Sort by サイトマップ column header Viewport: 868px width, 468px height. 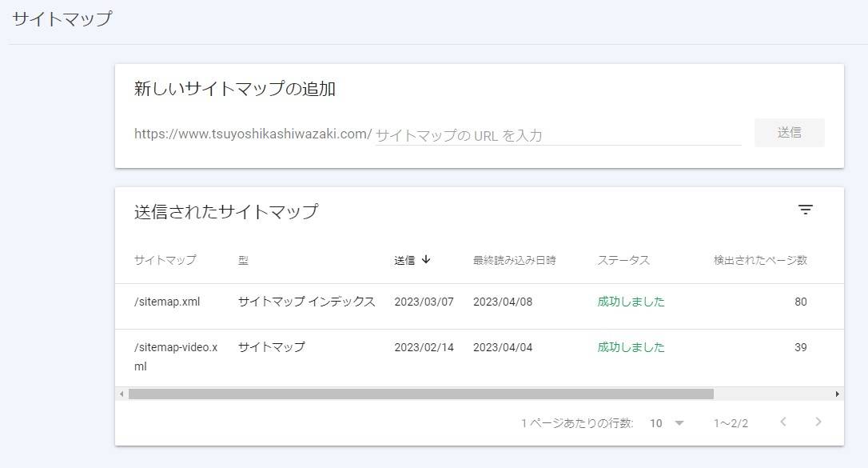(x=165, y=260)
